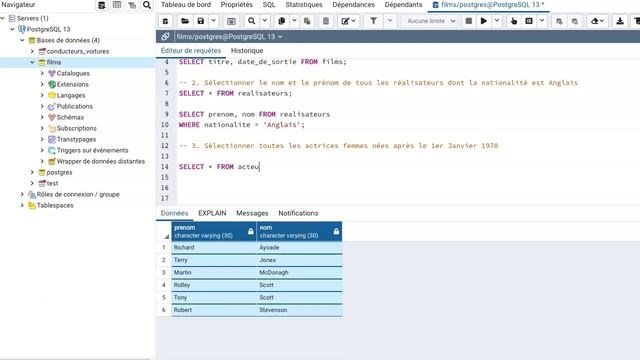Select the films/postgres@PostgreSQL 13 query tab
Viewport: 640px width, 360px height.
tap(488, 5)
